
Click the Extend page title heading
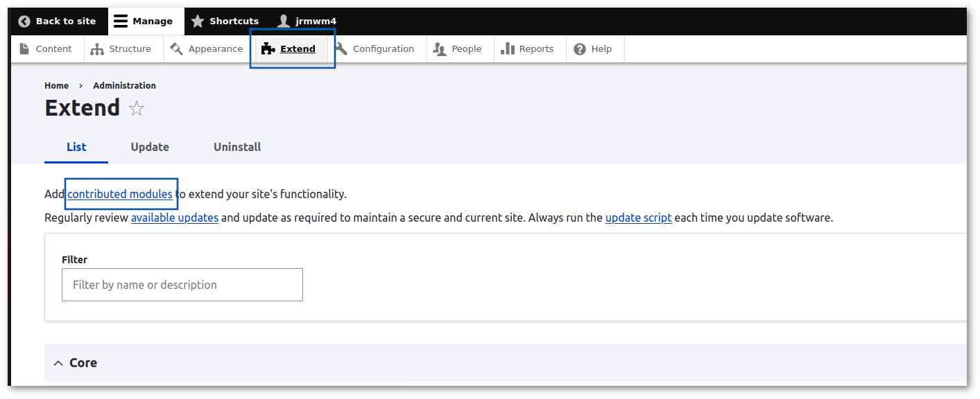coord(83,108)
